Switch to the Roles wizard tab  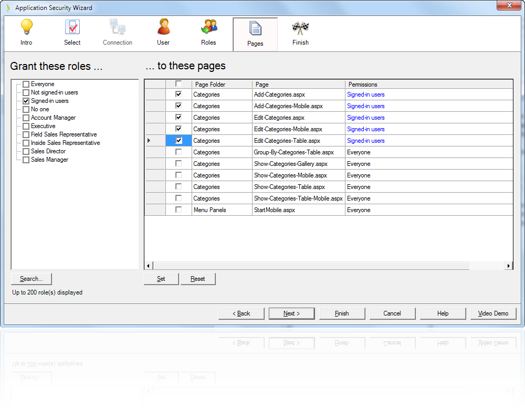click(208, 34)
